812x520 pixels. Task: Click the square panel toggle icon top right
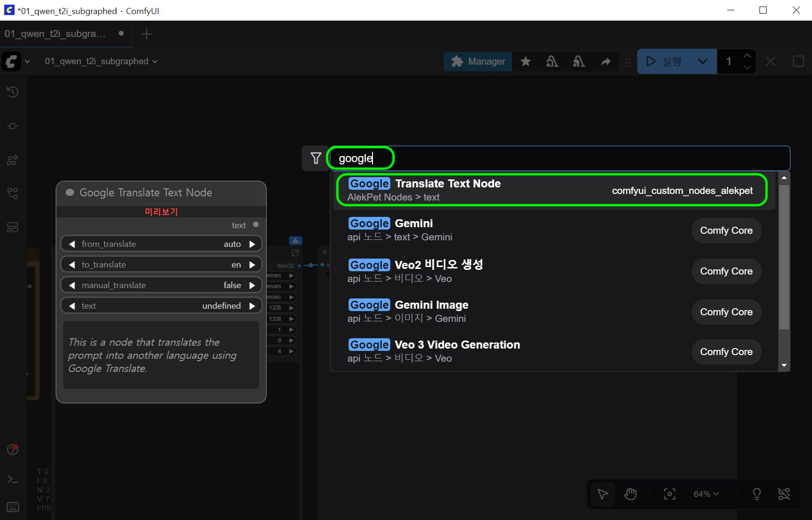pos(798,61)
